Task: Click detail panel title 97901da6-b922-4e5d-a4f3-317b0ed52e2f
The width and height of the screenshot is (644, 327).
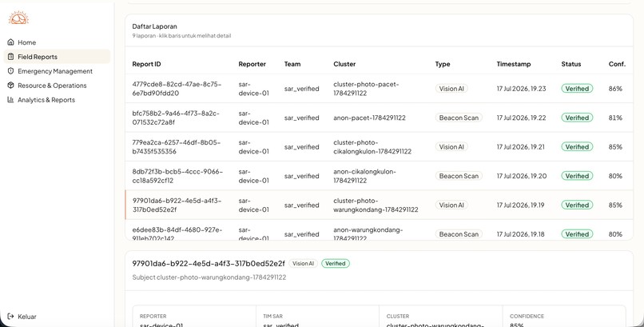Action: click(209, 263)
